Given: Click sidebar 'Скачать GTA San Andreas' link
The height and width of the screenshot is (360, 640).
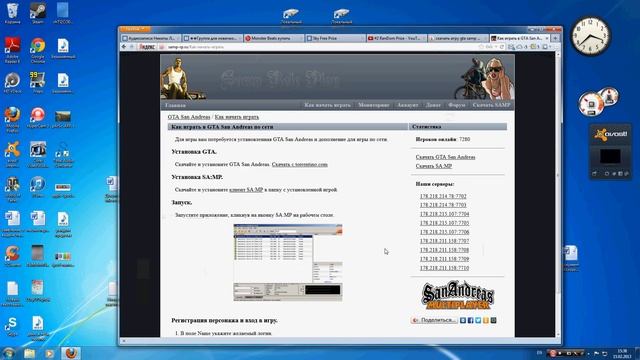Looking at the screenshot, I should 445,157.
